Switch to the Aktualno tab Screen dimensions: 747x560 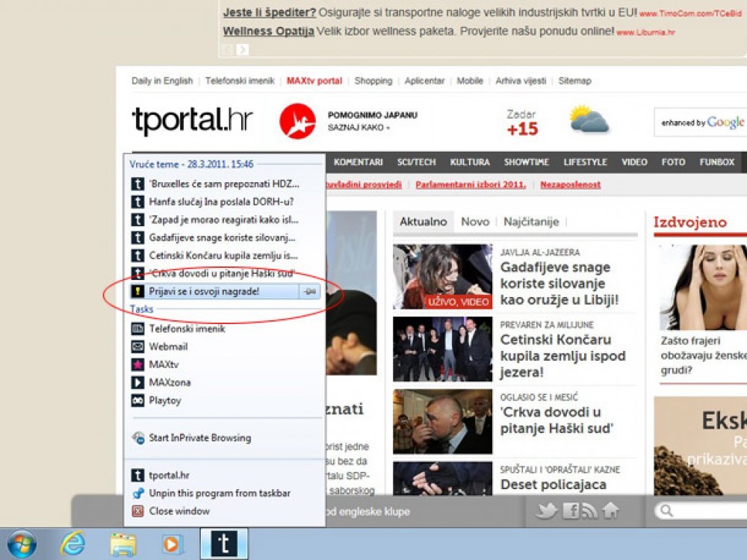point(423,222)
